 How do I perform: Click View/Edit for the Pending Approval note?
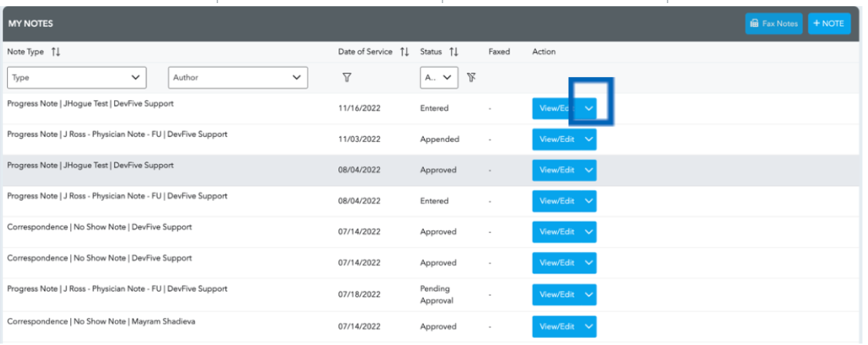coord(557,295)
